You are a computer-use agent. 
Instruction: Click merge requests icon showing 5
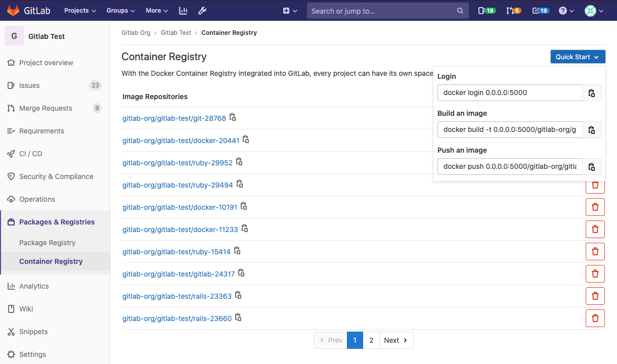[x=512, y=11]
